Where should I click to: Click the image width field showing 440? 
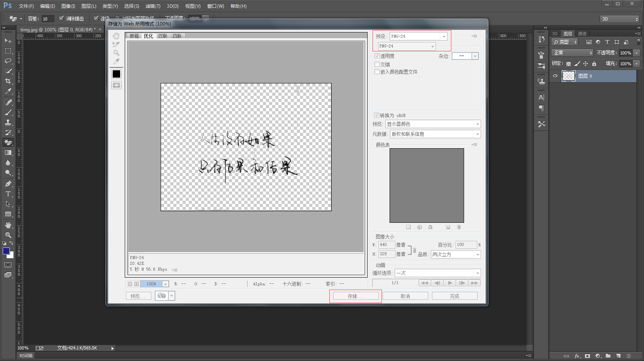[x=386, y=244]
